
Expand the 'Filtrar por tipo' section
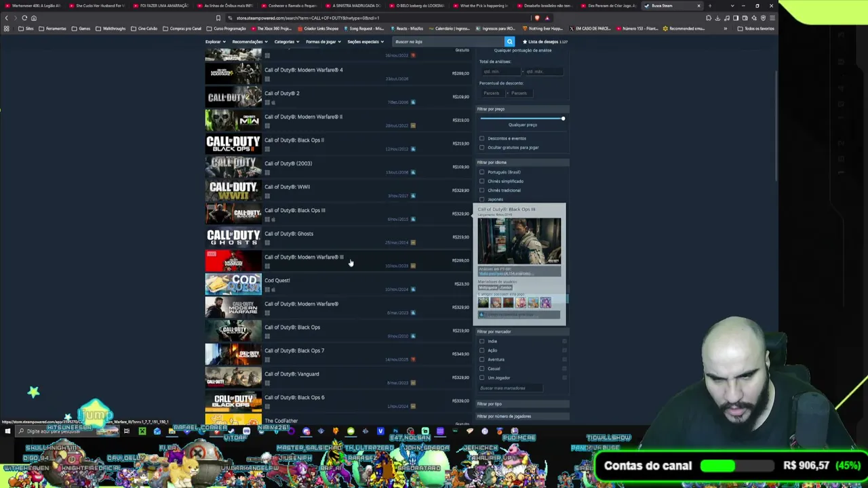(522, 404)
